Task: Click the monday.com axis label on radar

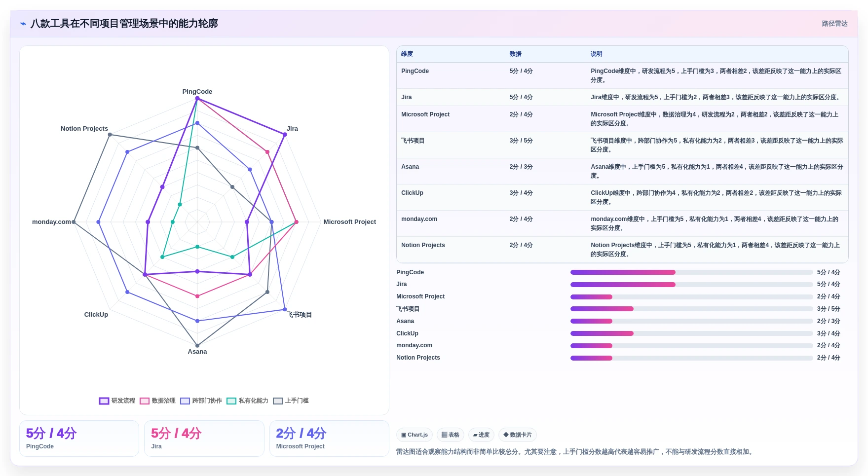Action: point(52,222)
